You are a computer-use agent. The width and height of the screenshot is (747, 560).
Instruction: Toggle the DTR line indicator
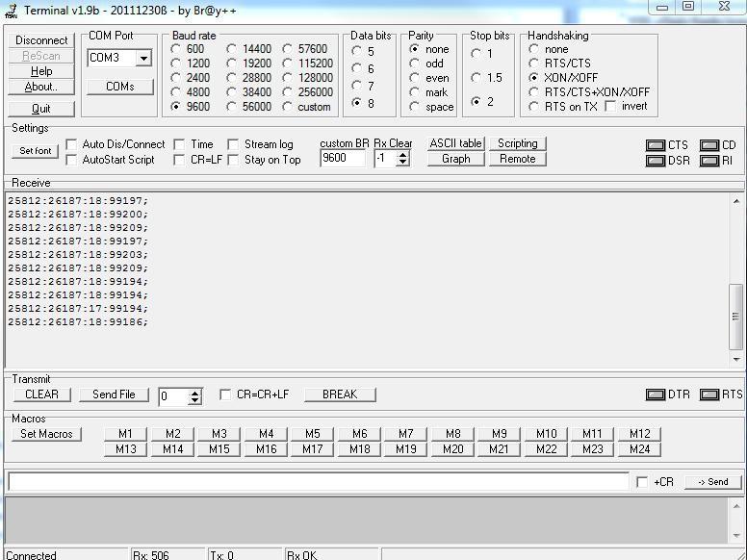[655, 395]
